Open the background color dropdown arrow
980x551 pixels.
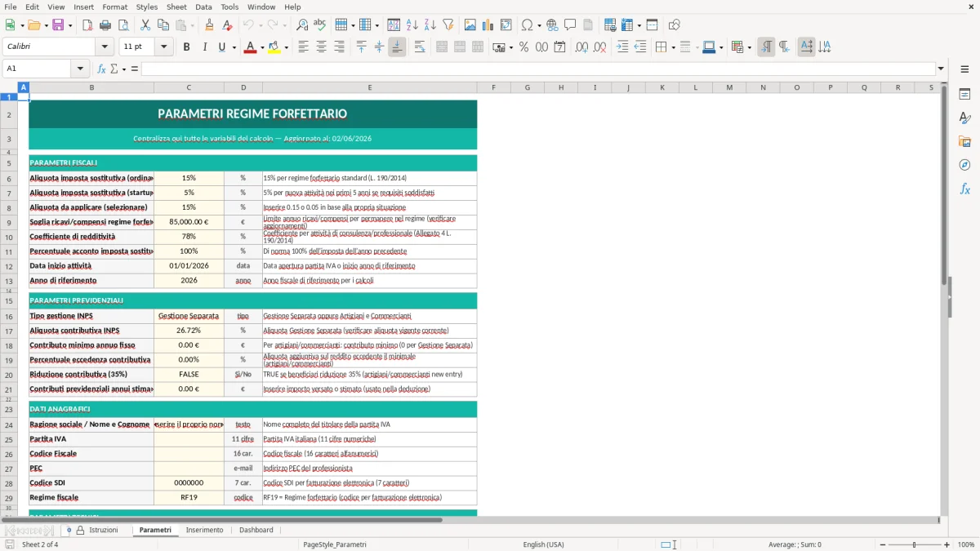(286, 47)
